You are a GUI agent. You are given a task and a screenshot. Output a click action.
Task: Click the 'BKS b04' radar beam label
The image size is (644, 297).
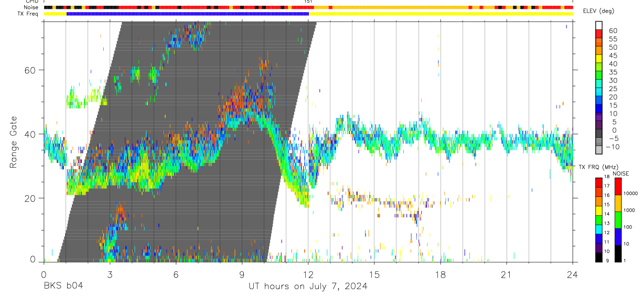point(63,287)
